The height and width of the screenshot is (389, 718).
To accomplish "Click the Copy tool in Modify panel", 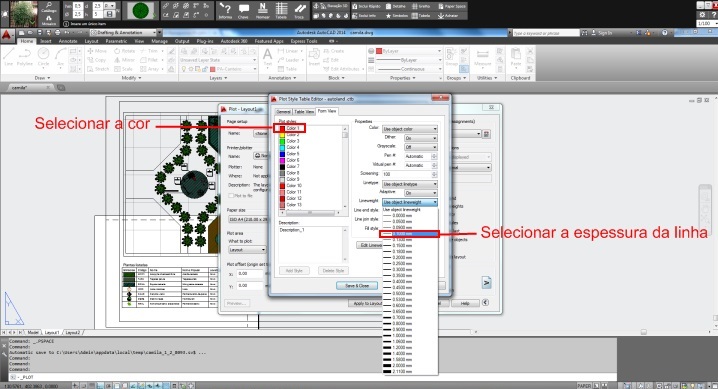I will 97,60.
